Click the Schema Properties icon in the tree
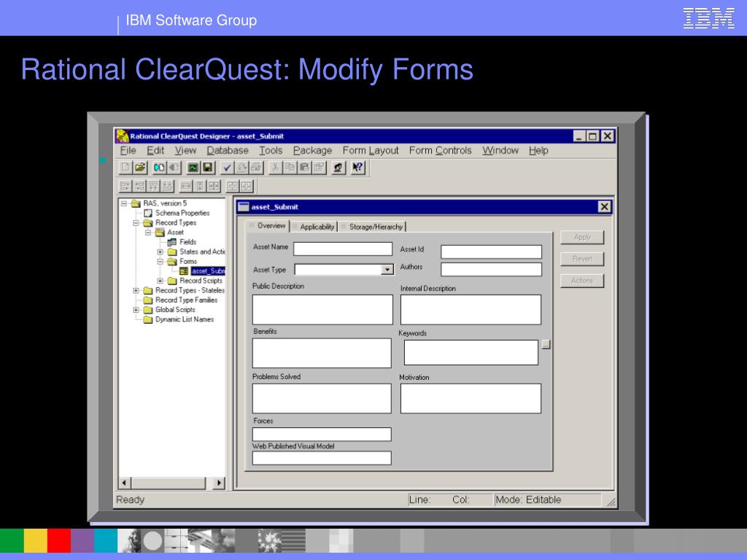The height and width of the screenshot is (560, 747). click(x=148, y=213)
